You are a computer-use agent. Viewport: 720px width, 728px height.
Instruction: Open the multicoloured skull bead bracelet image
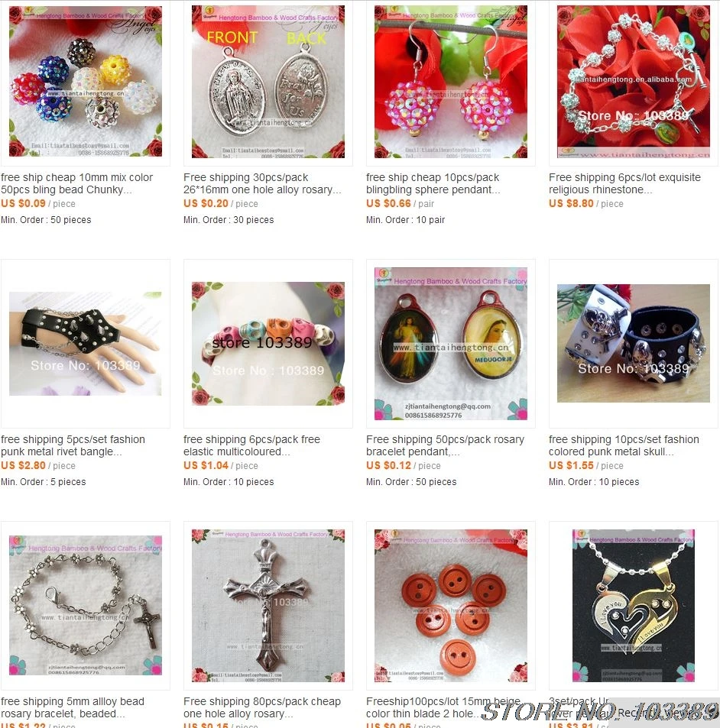pyautogui.click(x=268, y=344)
